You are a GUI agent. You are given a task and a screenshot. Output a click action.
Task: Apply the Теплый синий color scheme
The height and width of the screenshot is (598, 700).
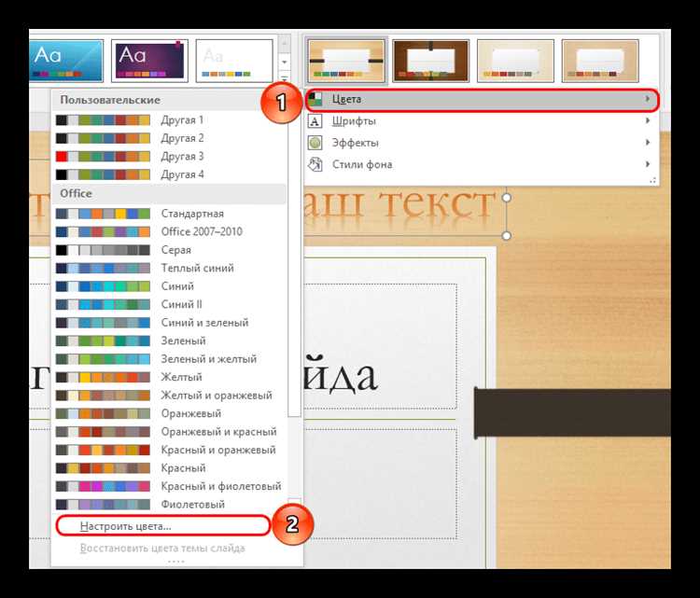tap(170, 268)
